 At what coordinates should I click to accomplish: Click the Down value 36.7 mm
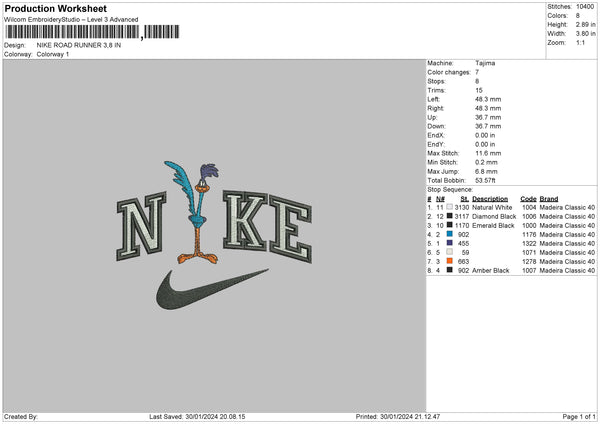tap(488, 126)
